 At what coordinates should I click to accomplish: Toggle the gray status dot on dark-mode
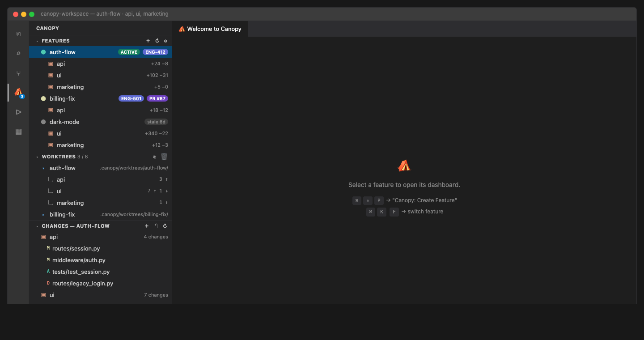(x=43, y=122)
